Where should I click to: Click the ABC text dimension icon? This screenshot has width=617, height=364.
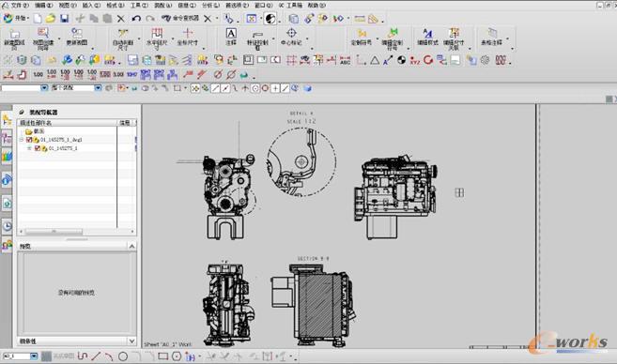(x=345, y=60)
